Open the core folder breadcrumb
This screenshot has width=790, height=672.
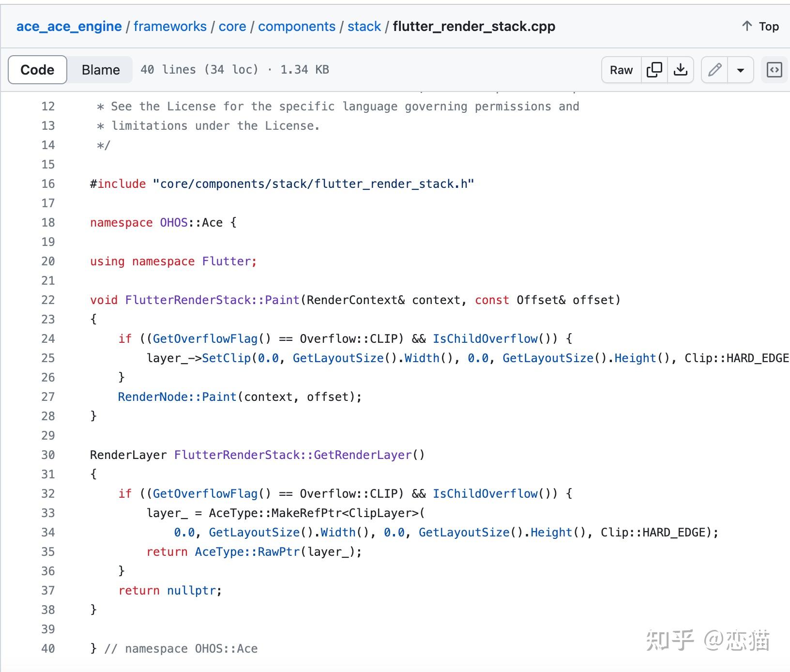click(x=233, y=26)
